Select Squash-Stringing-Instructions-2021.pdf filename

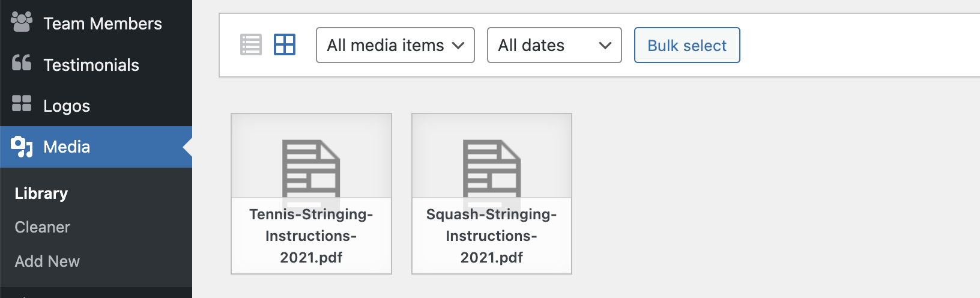tap(491, 236)
